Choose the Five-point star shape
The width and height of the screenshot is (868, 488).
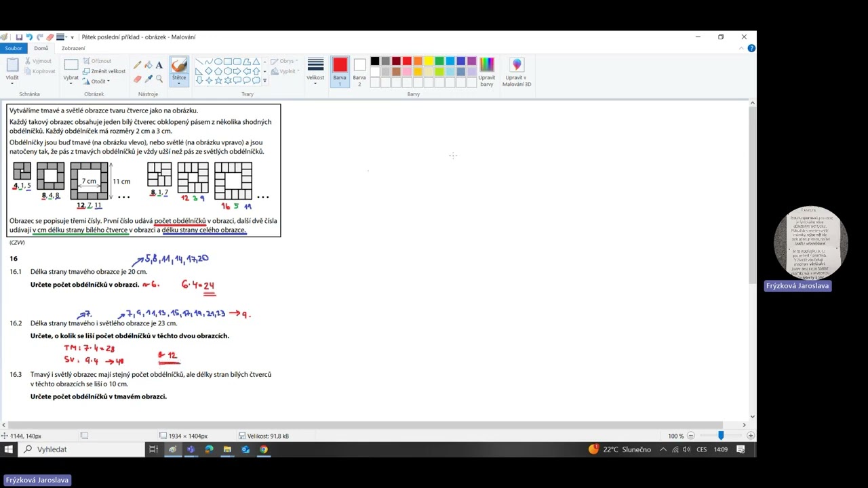218,81
